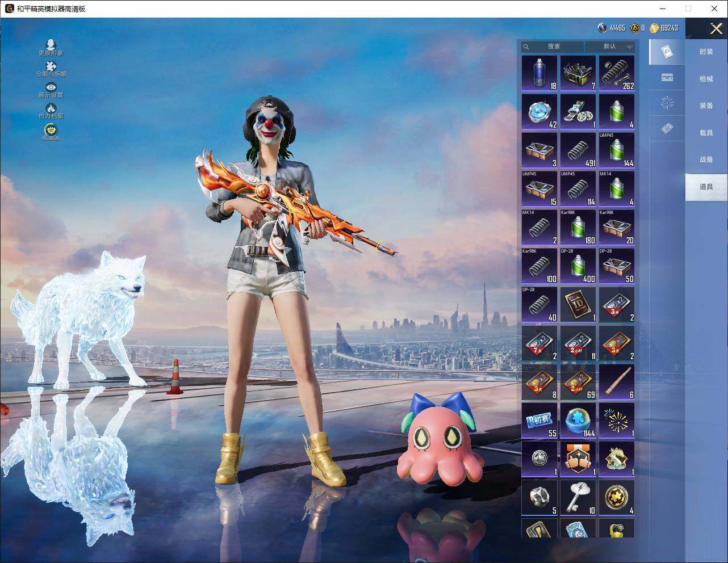The image size is (728, 563).
Task: Select the UMP45 spring with count 114
Action: pyautogui.click(x=578, y=189)
